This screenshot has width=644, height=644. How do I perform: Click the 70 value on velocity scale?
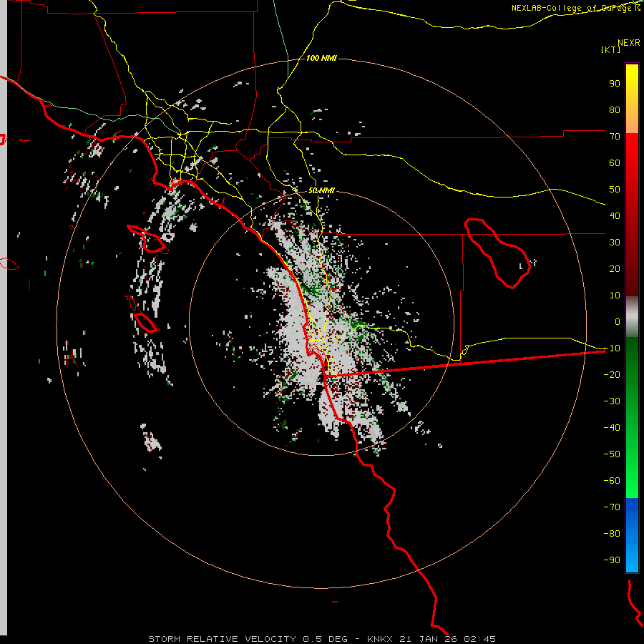[615, 137]
